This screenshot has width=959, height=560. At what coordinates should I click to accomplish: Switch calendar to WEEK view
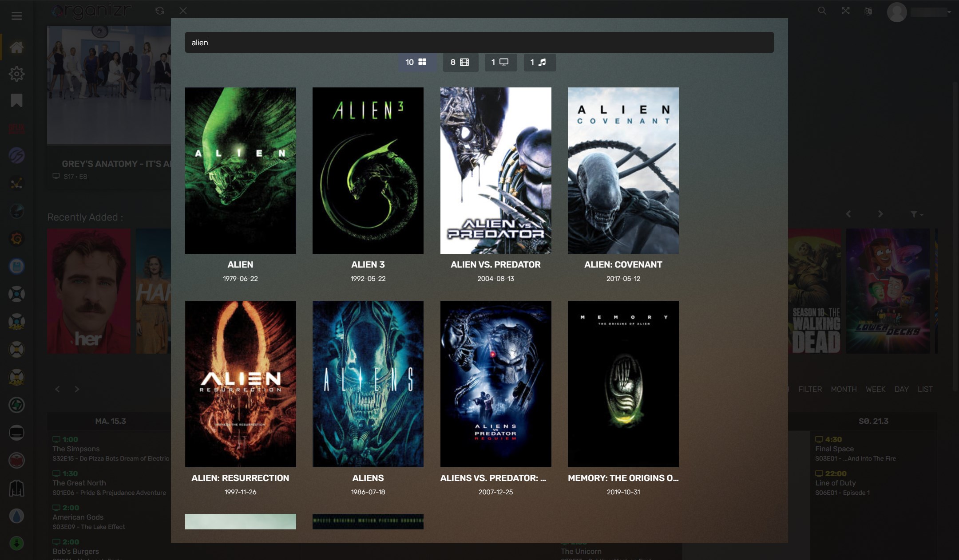click(875, 389)
